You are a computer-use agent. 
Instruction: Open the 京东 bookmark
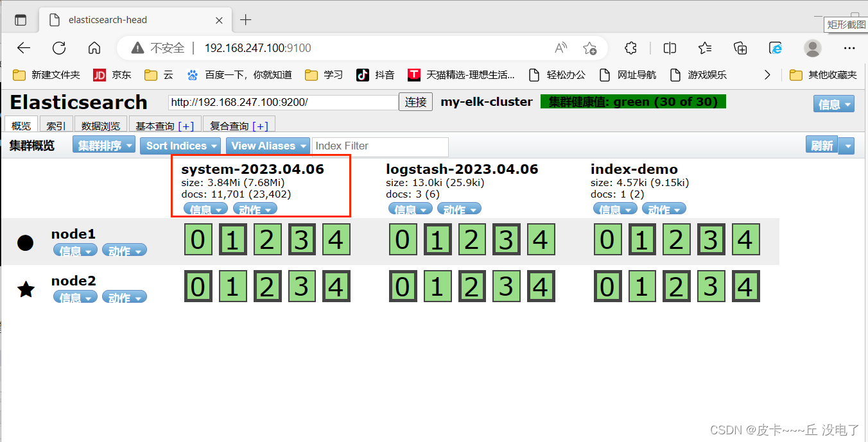[112, 75]
